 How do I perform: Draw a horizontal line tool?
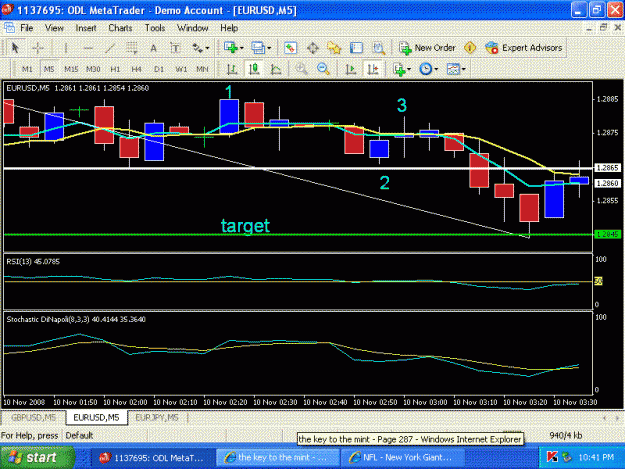[x=88, y=48]
